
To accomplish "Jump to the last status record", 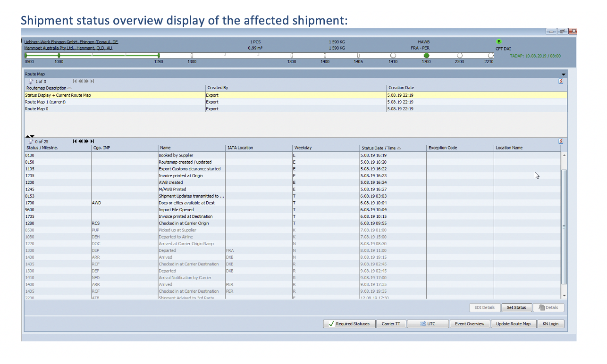I will (x=92, y=141).
